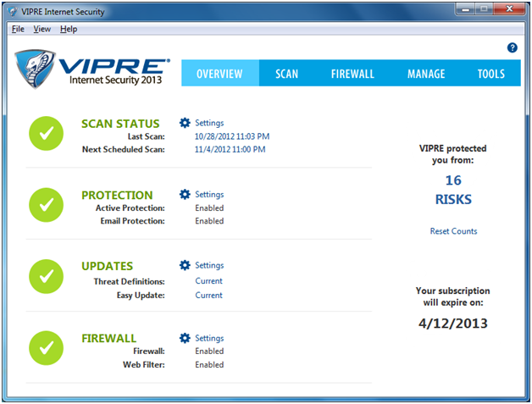The image size is (532, 404).
Task: Click the green Updates checkmark icon
Action: click(46, 276)
